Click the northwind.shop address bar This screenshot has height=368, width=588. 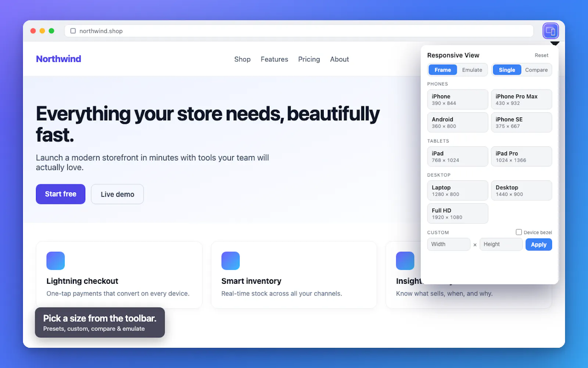299,31
